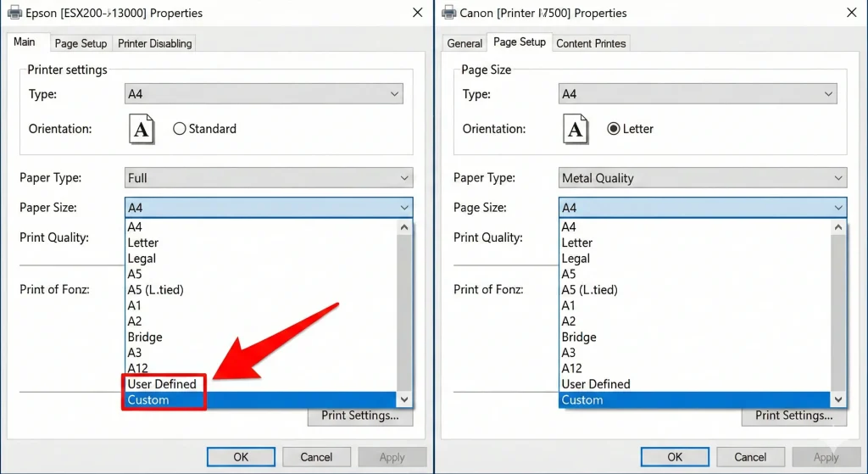Click the portrait orientation page icon in Canon window
The image size is (868, 474).
(576, 129)
